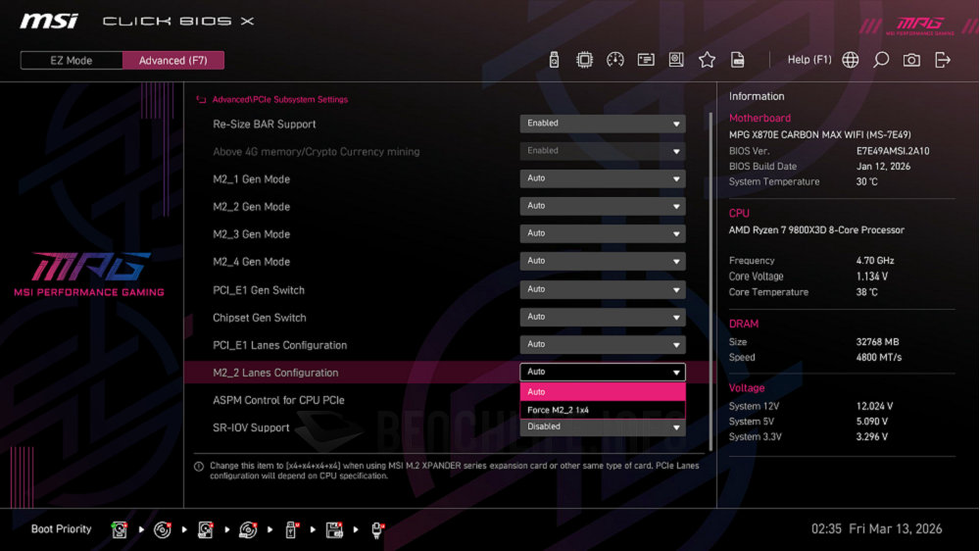Click the Help (F1) button
This screenshot has height=551, width=980.
click(808, 60)
